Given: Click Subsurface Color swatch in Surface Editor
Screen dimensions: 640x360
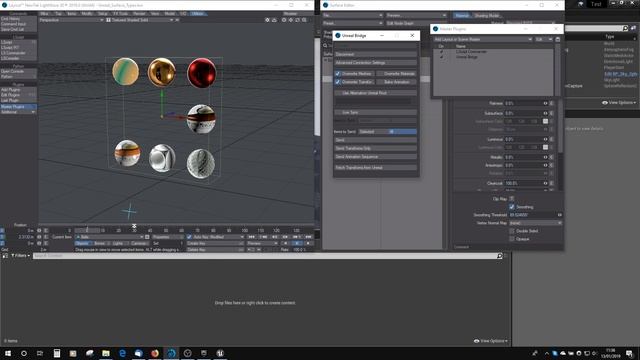Looking at the screenshot, I should [545, 121].
